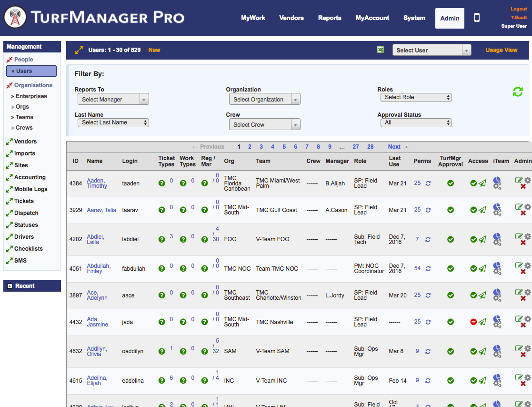Go to Next page of users
The image size is (532, 407).
[398, 147]
